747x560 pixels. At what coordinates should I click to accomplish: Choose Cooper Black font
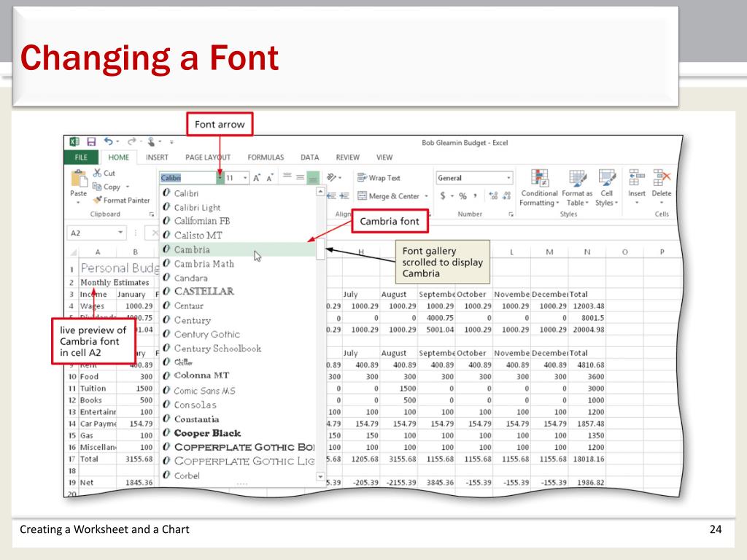pos(238,433)
